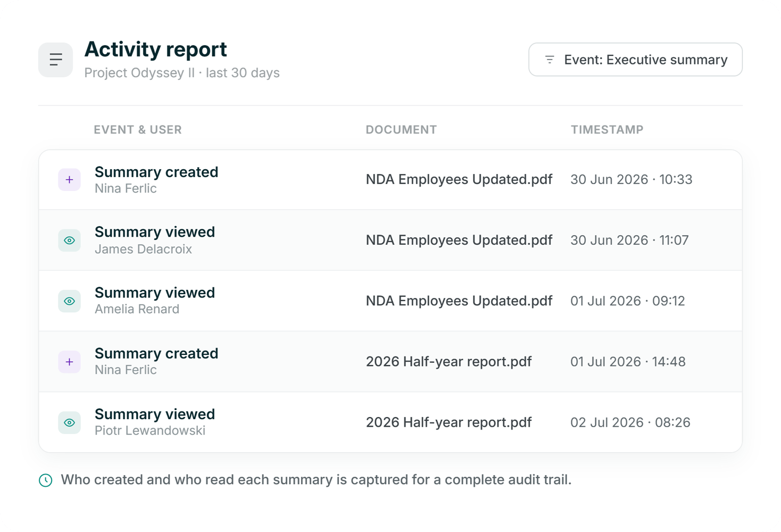This screenshot has height=532, width=781.
Task: Click timestamp 02 Jul 2026 · 08:26
Action: click(x=630, y=422)
